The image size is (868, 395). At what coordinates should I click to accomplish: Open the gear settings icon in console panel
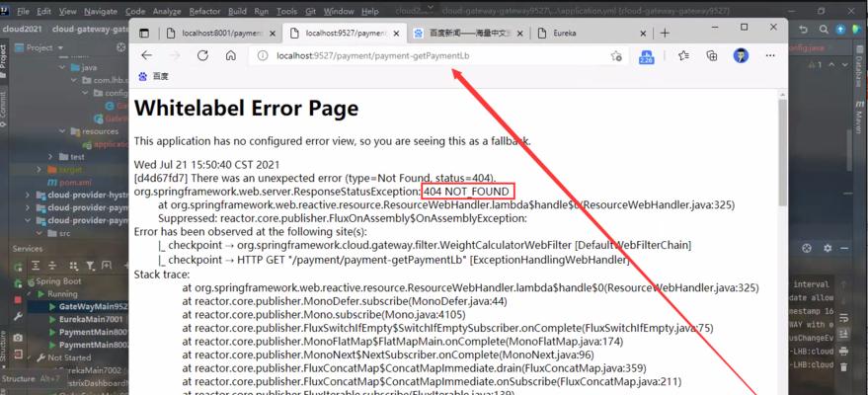coord(828,249)
